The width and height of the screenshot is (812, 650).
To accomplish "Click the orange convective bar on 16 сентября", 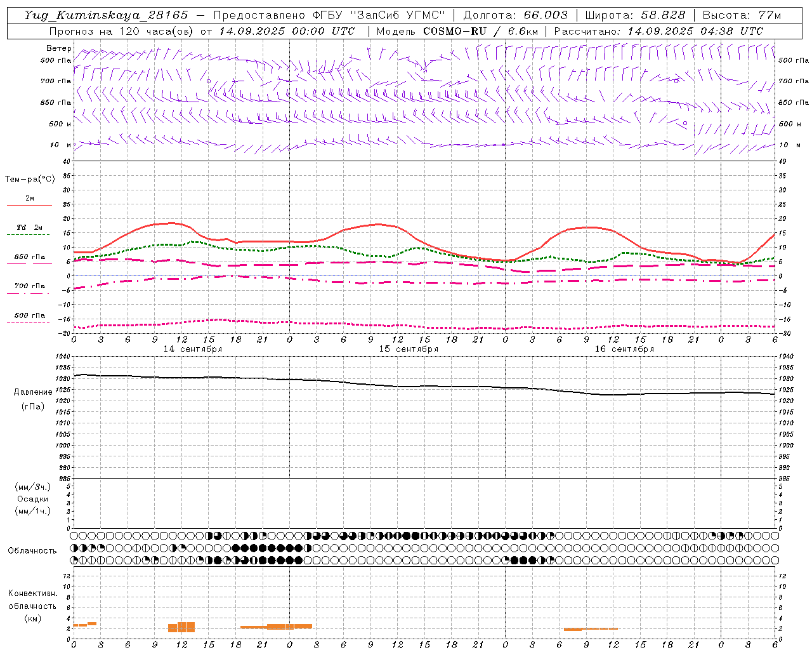I will 591,629.
